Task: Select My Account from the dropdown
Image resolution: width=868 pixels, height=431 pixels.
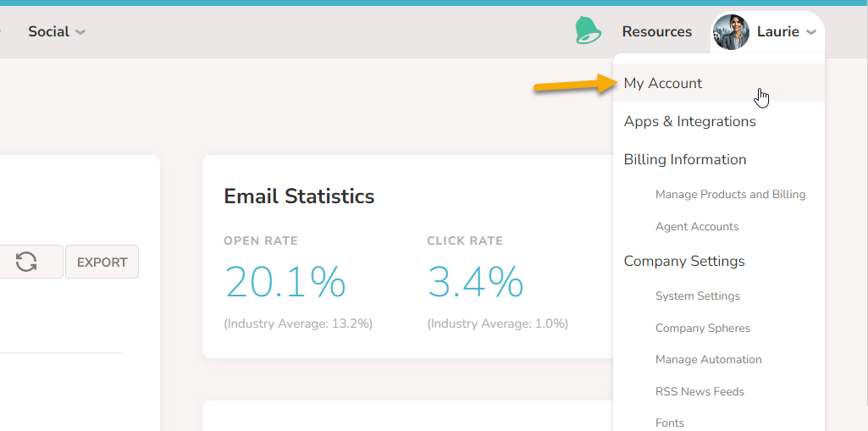Action: (663, 83)
